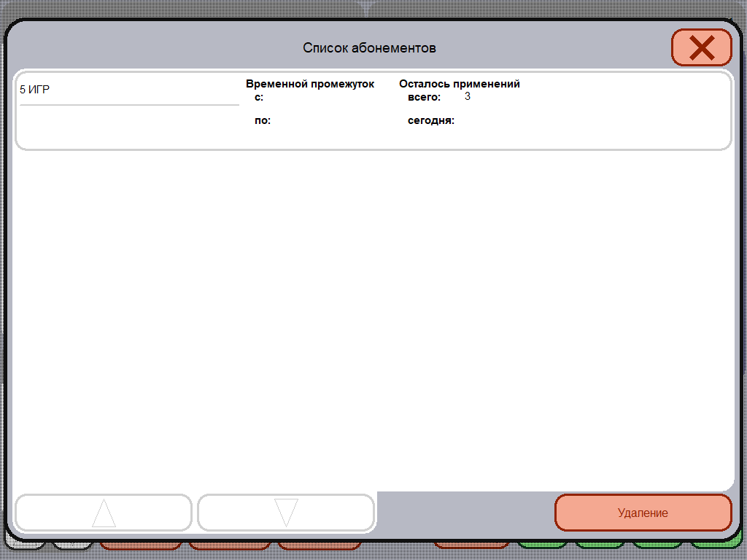Screen dimensions: 747x560
Task: Click the Удаление button
Action: point(643,513)
